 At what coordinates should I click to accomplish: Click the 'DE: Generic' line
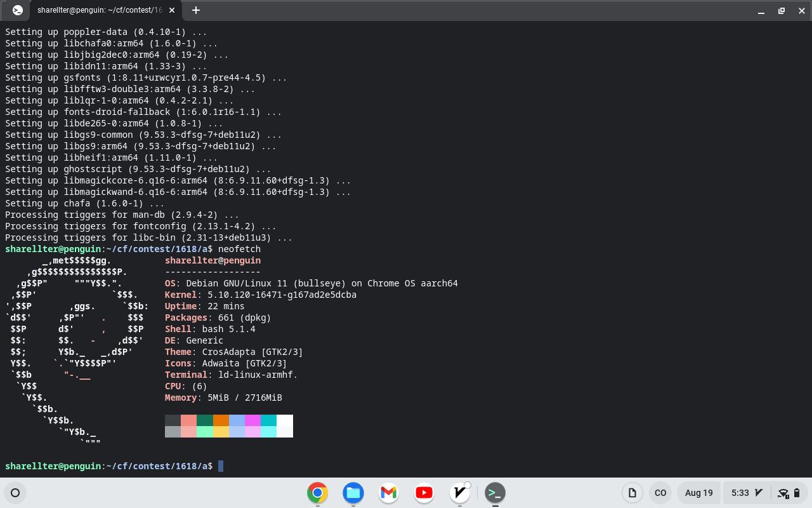(x=194, y=340)
